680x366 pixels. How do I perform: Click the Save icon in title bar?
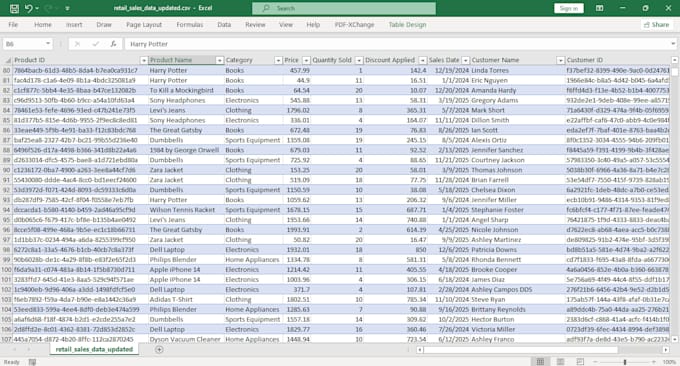[x=14, y=8]
